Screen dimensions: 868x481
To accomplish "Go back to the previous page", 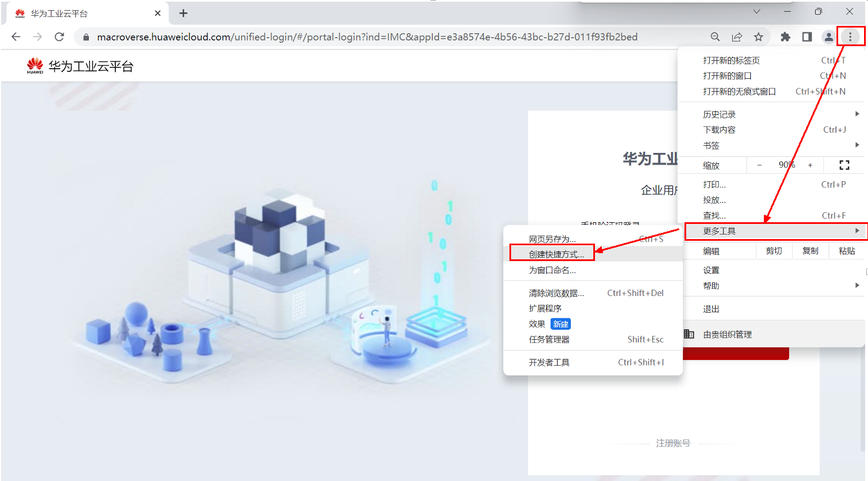I will (x=16, y=37).
